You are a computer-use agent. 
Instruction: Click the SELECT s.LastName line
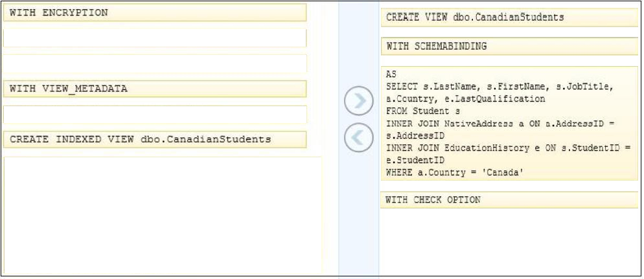500,87
